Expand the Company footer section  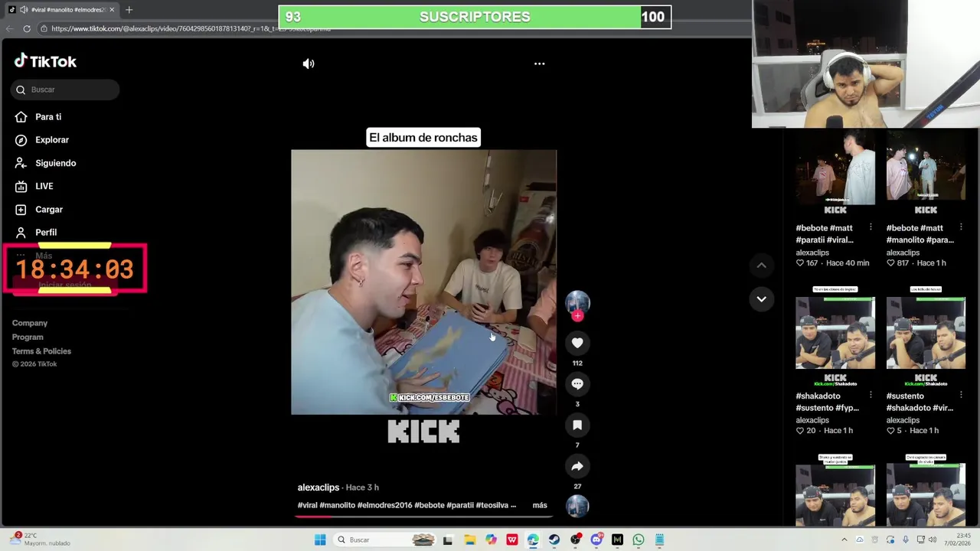[x=30, y=323]
